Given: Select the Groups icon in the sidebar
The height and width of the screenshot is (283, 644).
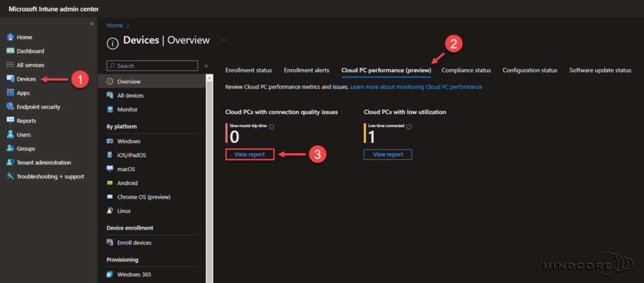Looking at the screenshot, I should [11, 148].
